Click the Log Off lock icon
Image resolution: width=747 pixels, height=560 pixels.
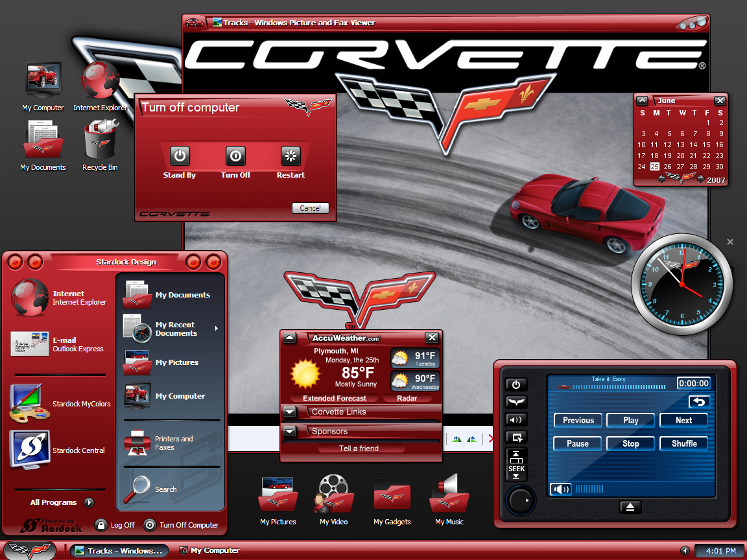tap(101, 525)
